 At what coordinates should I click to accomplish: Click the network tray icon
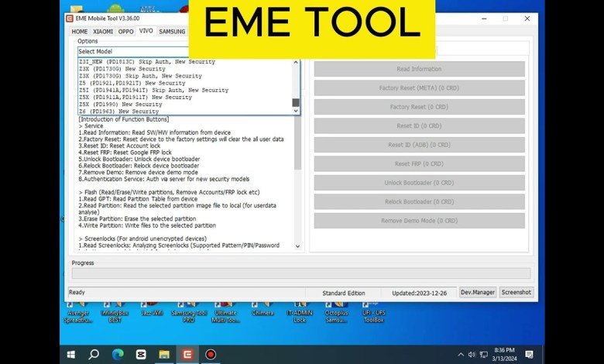pyautogui.click(x=484, y=355)
